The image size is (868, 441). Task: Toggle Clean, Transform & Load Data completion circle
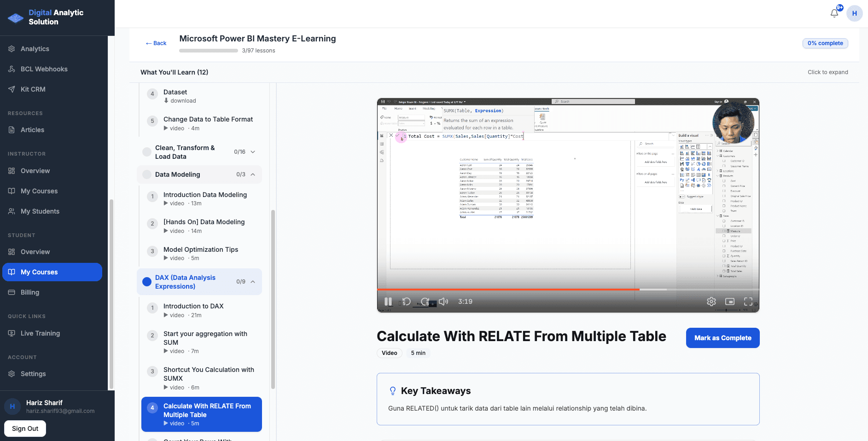pos(147,152)
